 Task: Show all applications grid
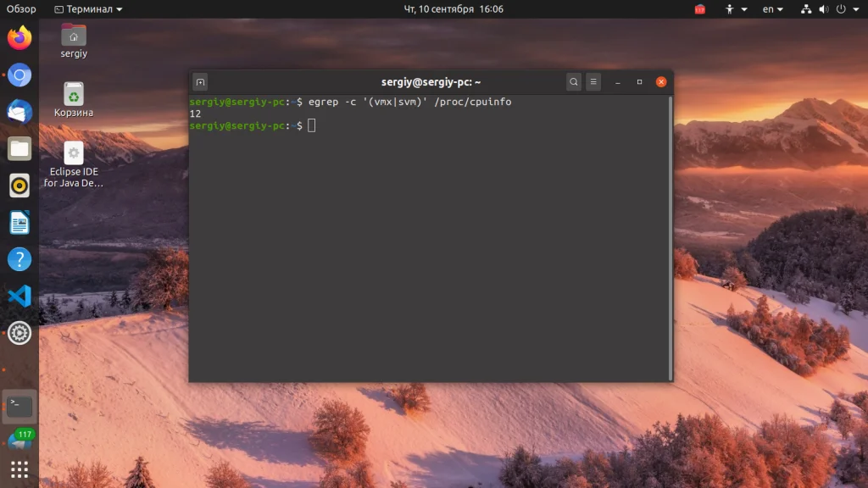click(19, 469)
